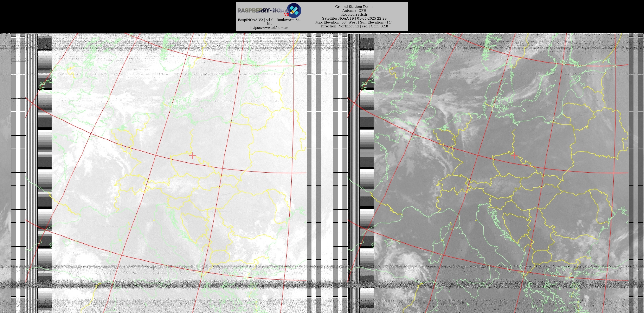The width and height of the screenshot is (644, 313).
Task: Select the 'Ground Station: Desna' line
Action: [x=354, y=7]
